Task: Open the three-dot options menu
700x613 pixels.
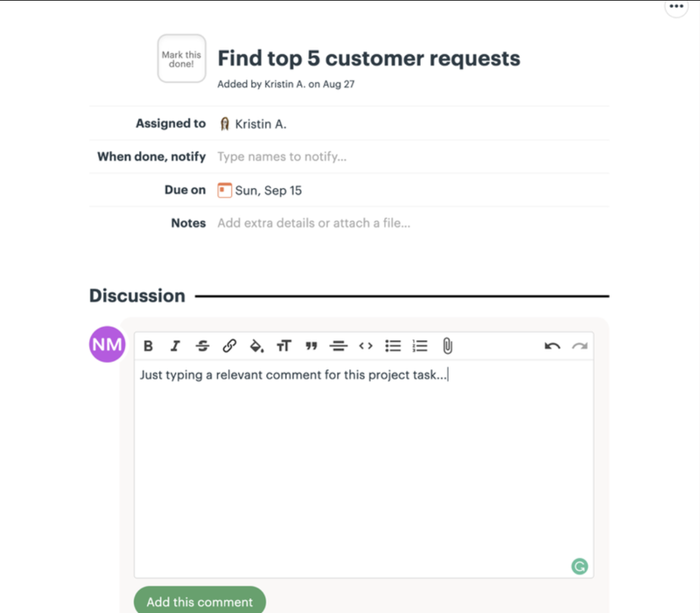Action: 676,6
